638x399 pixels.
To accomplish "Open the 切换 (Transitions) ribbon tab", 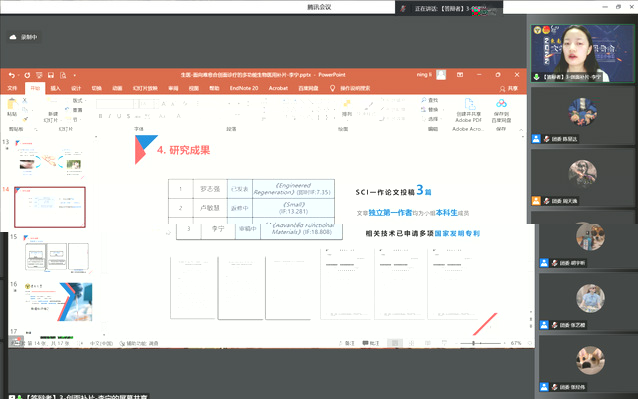I will coord(96,88).
